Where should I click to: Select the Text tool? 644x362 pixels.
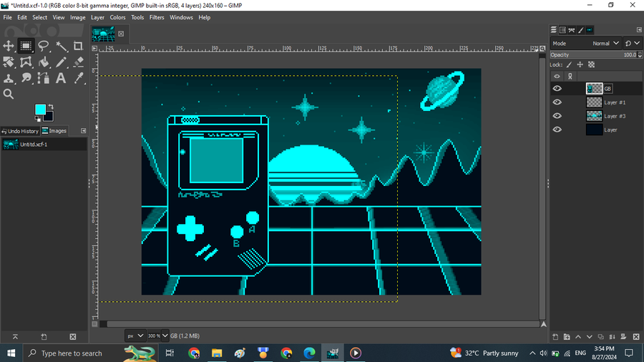[61, 78]
